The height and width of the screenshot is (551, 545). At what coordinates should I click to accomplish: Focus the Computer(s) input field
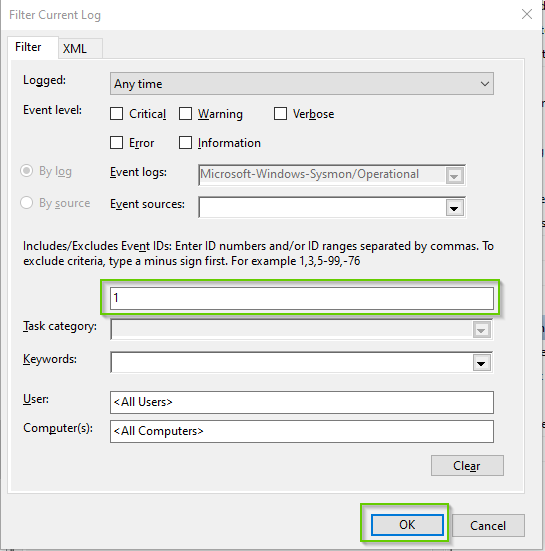tap(301, 431)
